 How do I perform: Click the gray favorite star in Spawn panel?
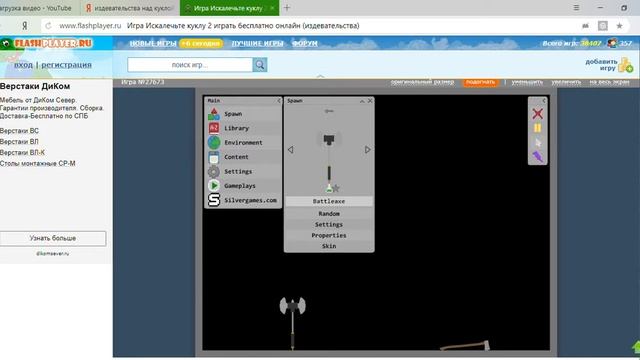click(x=336, y=188)
